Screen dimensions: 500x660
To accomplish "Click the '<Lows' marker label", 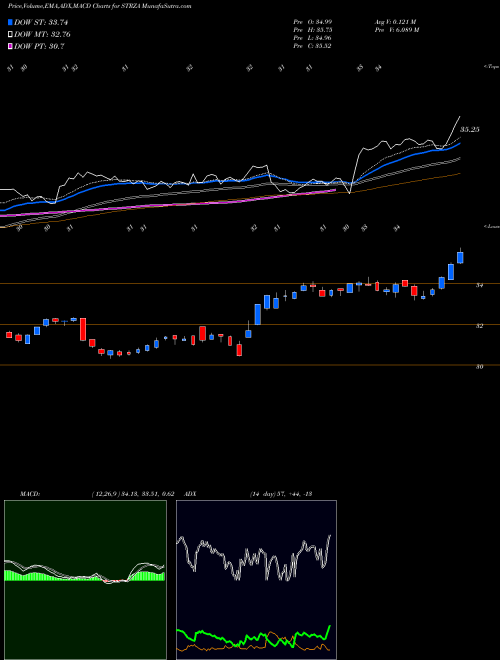I will pyautogui.click(x=491, y=226).
